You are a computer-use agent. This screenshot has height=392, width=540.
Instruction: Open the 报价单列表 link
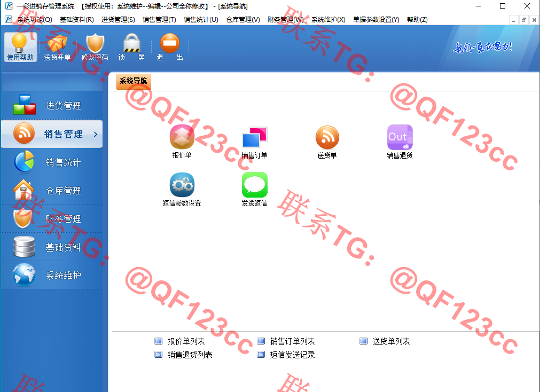tap(186, 341)
